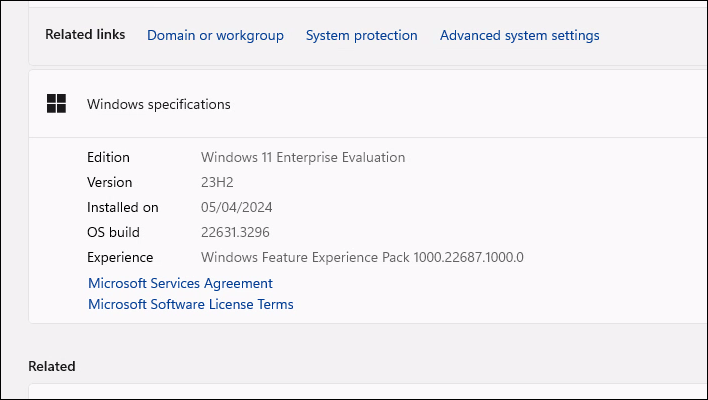Open the Microsoft Services Agreement link
The height and width of the screenshot is (400, 708).
(180, 283)
